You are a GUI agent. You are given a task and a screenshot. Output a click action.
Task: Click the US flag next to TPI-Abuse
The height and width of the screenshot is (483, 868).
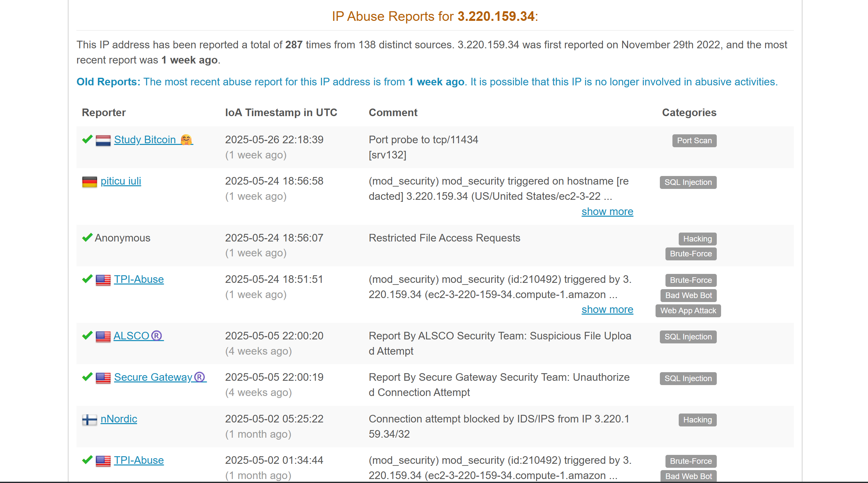pos(104,280)
